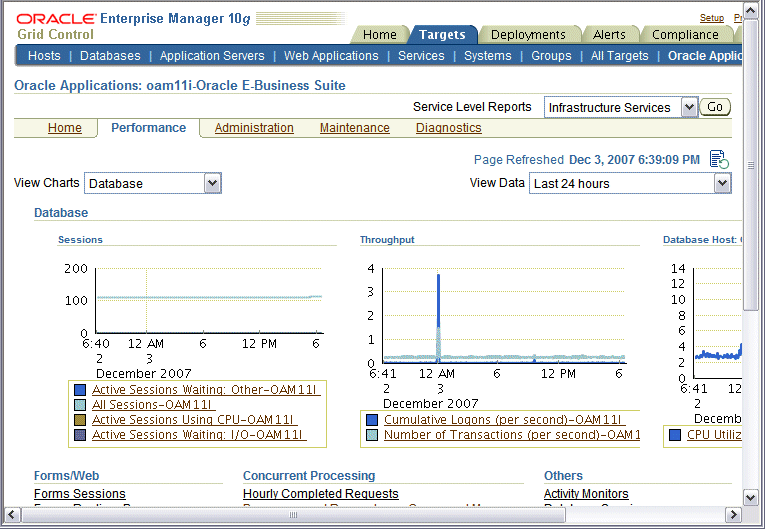Open the Maintenance page tab
Screen dimensions: 765x529
(x=355, y=128)
